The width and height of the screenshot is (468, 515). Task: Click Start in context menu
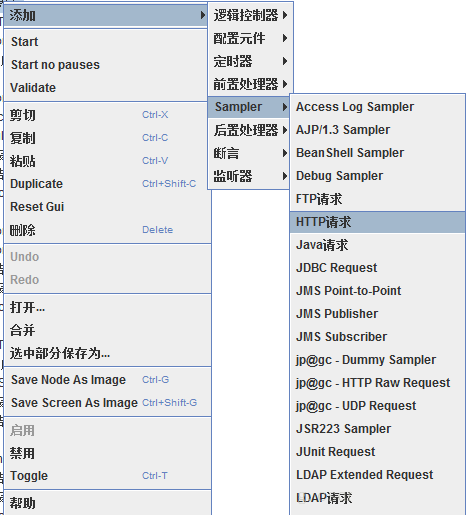pyautogui.click(x=106, y=42)
